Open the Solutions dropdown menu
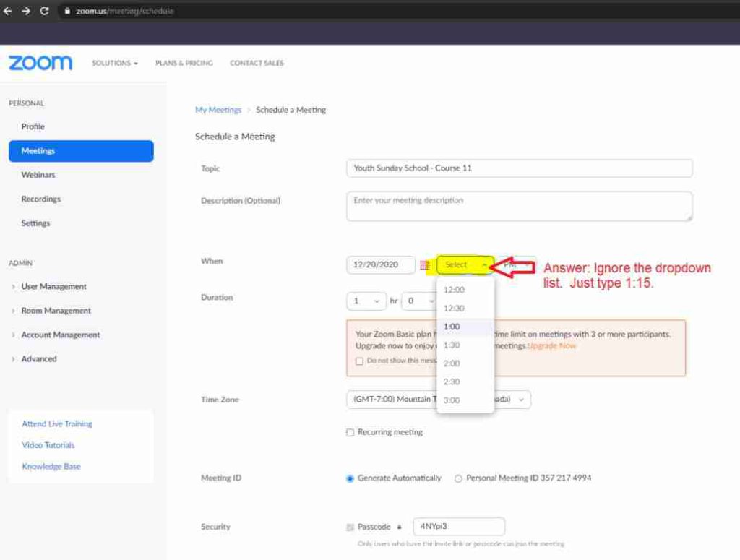Viewport: 740px width, 560px height. point(115,64)
